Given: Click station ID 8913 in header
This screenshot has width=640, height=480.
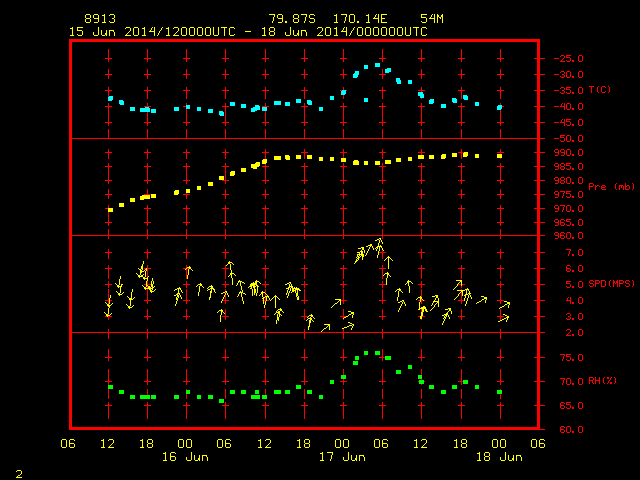Looking at the screenshot, I should click(100, 19).
